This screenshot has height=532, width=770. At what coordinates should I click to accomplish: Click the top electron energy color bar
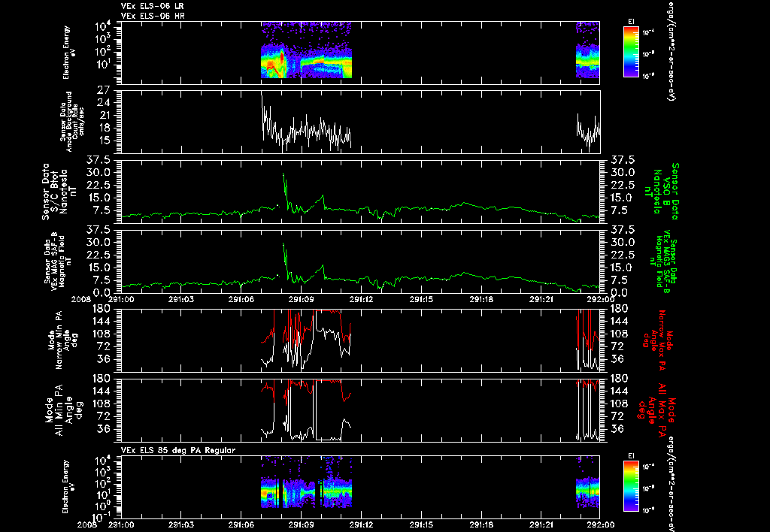[630, 52]
